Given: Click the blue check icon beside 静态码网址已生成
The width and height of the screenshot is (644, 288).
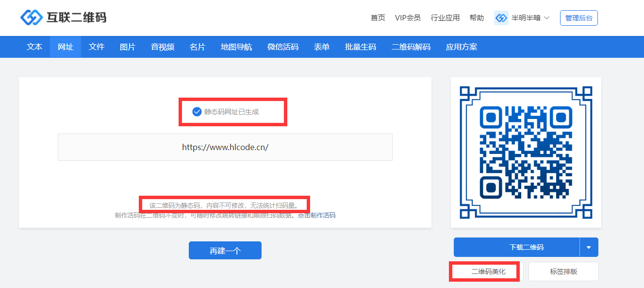Looking at the screenshot, I should tap(197, 112).
